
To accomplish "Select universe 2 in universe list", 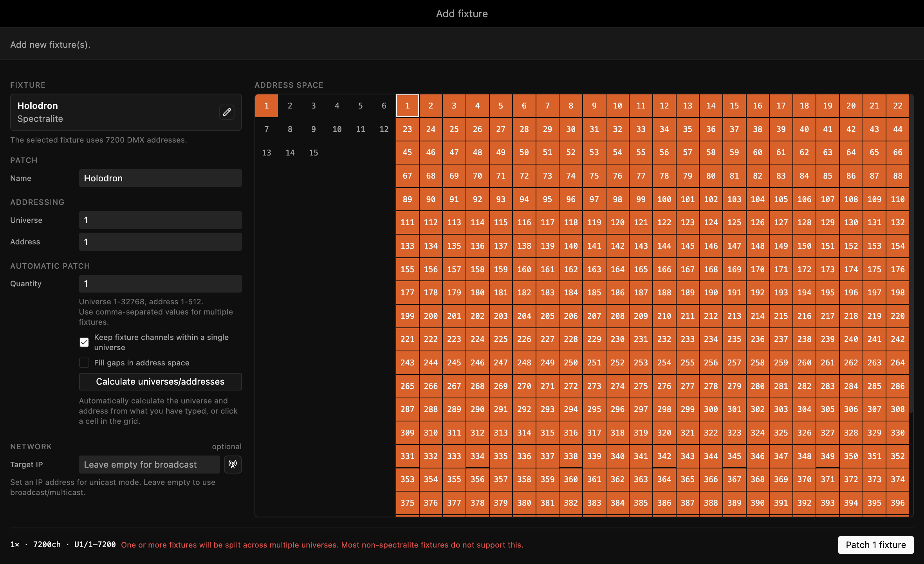I will (290, 106).
